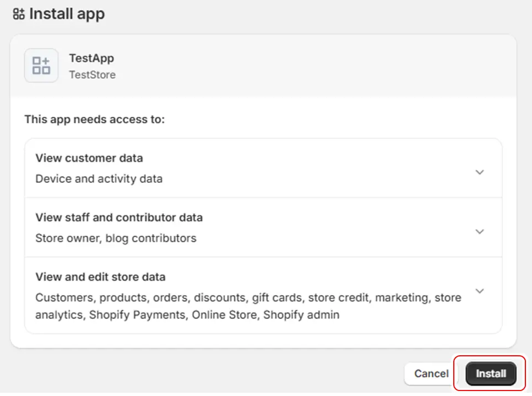Open the chevron beside Store owner, blog contributors
The width and height of the screenshot is (532, 396).
point(479,232)
